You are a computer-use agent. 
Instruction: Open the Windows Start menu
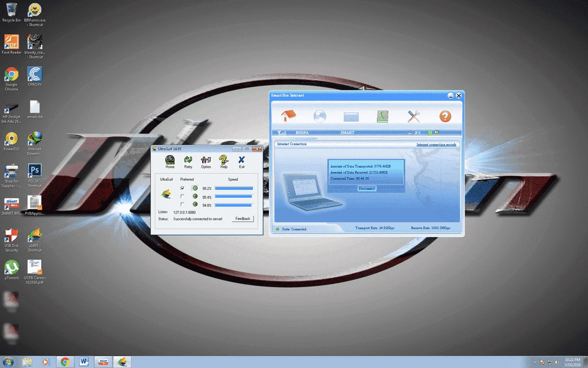(8, 362)
